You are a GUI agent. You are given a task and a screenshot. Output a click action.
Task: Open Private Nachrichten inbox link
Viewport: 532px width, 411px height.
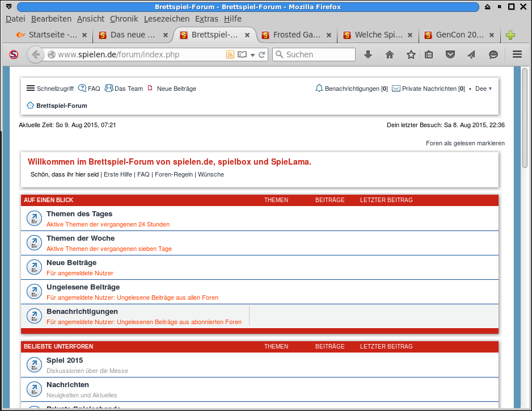tap(429, 89)
